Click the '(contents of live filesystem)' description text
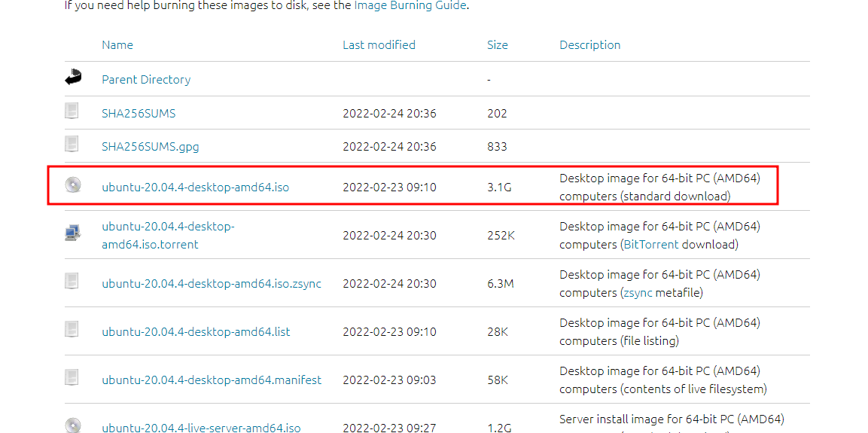The image size is (868, 433). [693, 389]
